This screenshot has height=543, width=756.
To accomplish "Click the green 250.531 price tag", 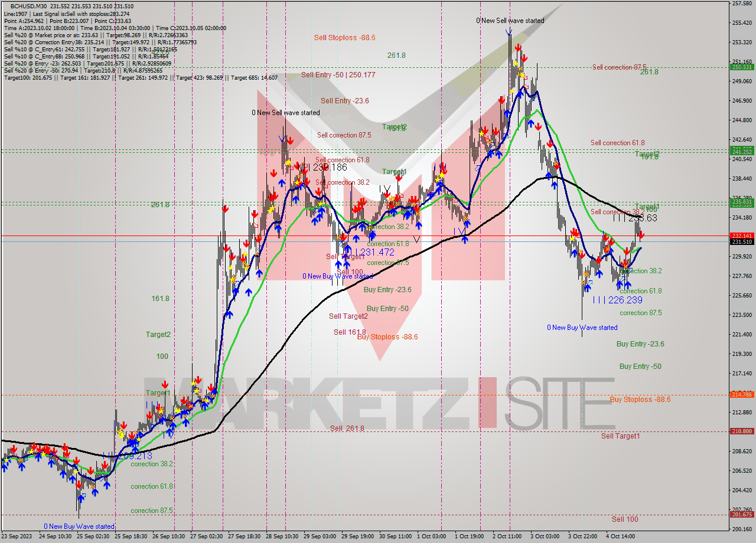I will [x=742, y=67].
